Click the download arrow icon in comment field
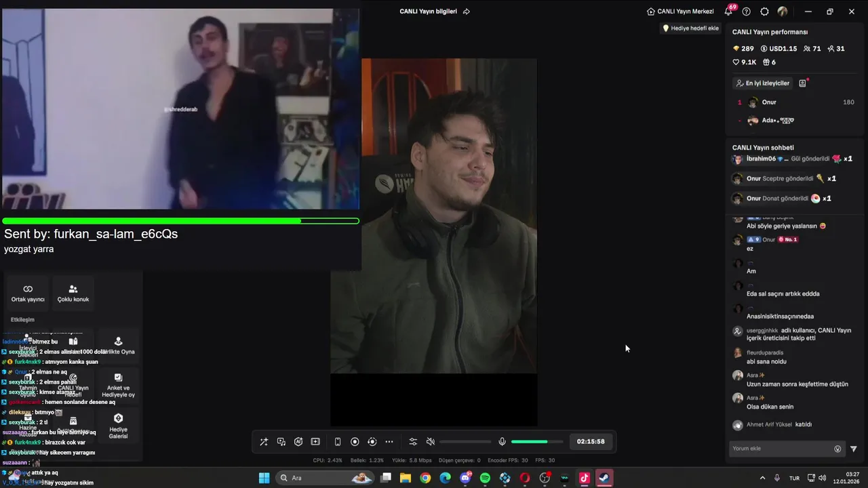 (837, 449)
